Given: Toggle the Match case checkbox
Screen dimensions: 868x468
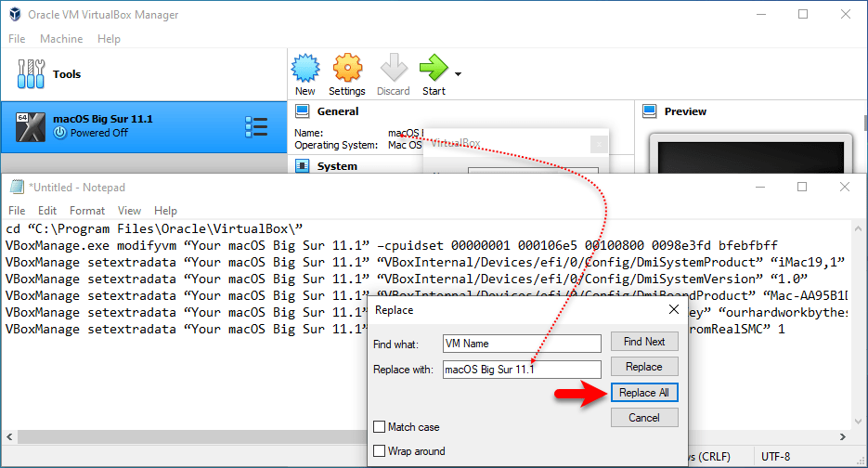Looking at the screenshot, I should click(379, 427).
